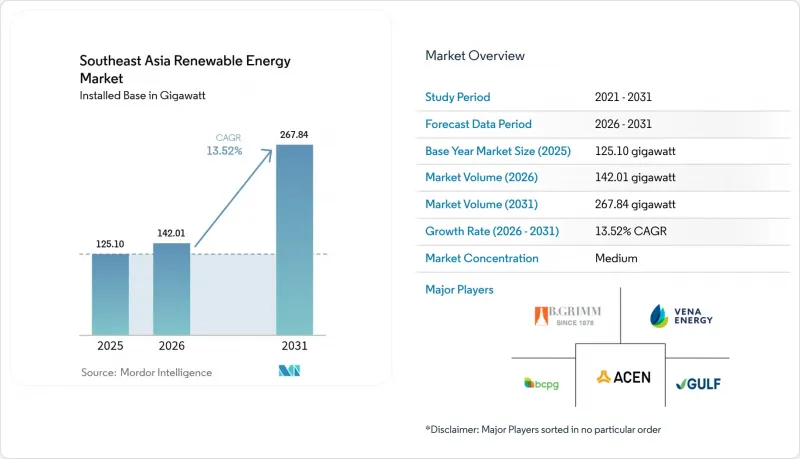Click the 2026 bar in chart

coord(171,289)
